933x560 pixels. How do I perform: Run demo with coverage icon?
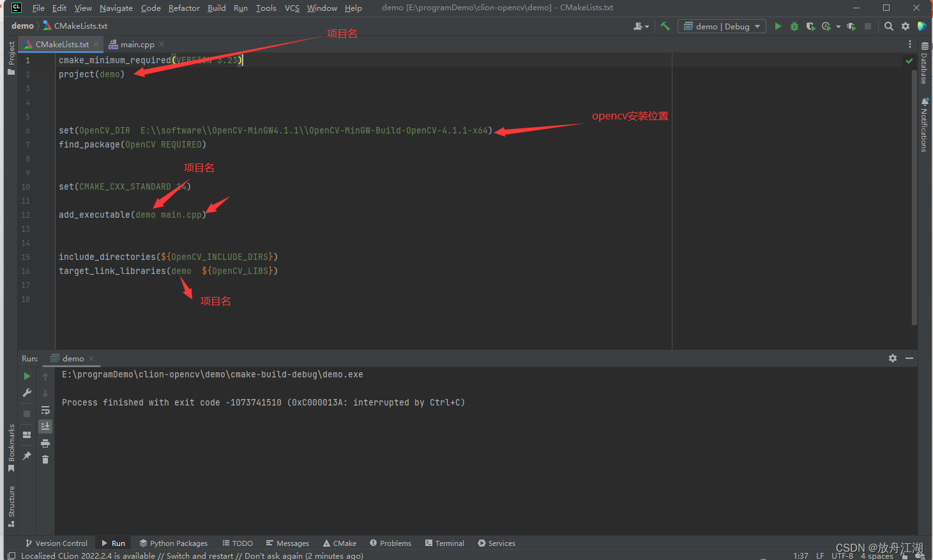point(810,26)
